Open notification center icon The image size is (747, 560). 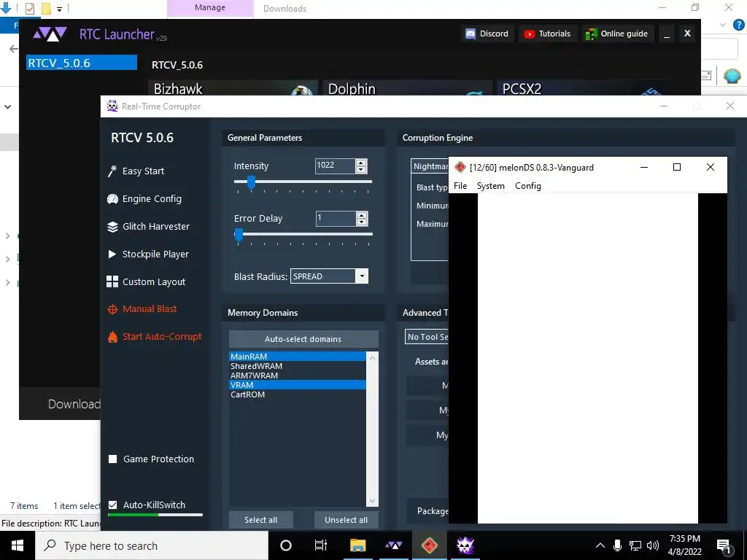pyautogui.click(x=724, y=546)
